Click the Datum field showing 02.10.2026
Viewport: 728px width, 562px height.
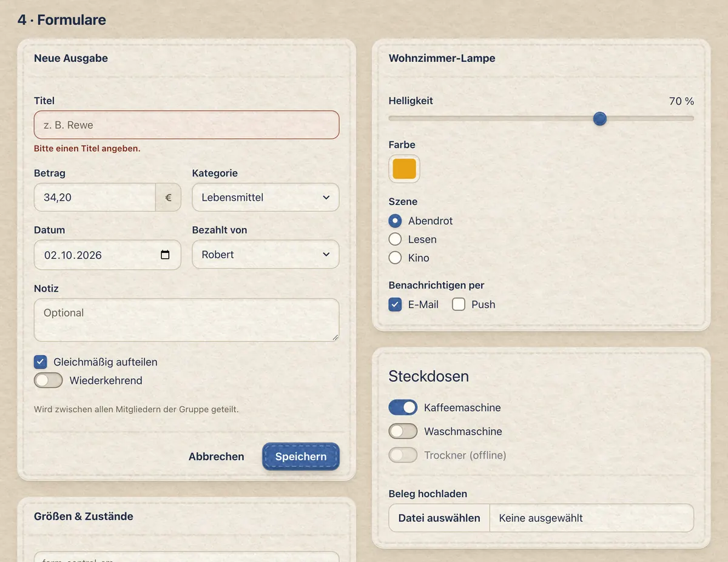[107, 255]
